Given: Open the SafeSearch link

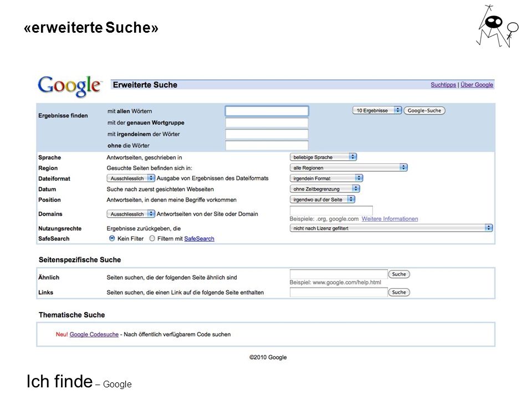Looking at the screenshot, I should pyautogui.click(x=199, y=238).
